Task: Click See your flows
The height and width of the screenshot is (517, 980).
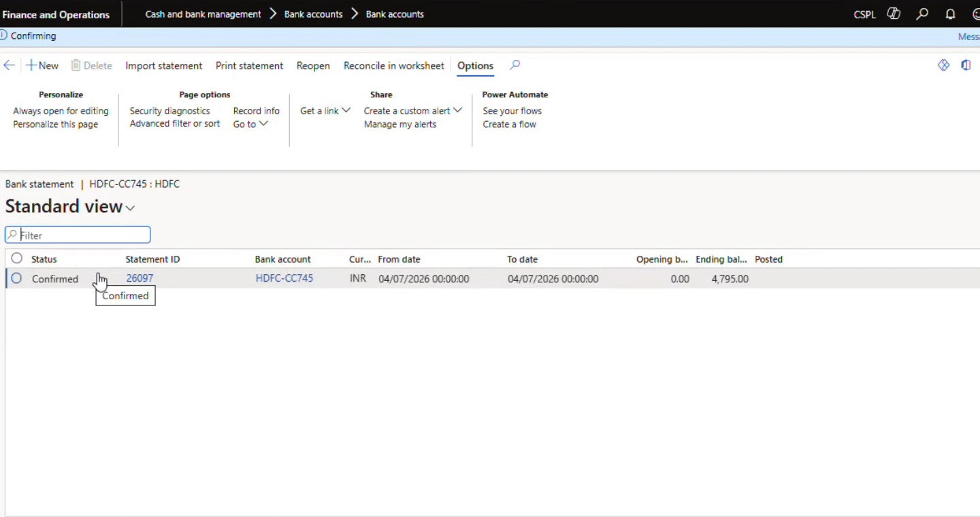Action: tap(512, 110)
